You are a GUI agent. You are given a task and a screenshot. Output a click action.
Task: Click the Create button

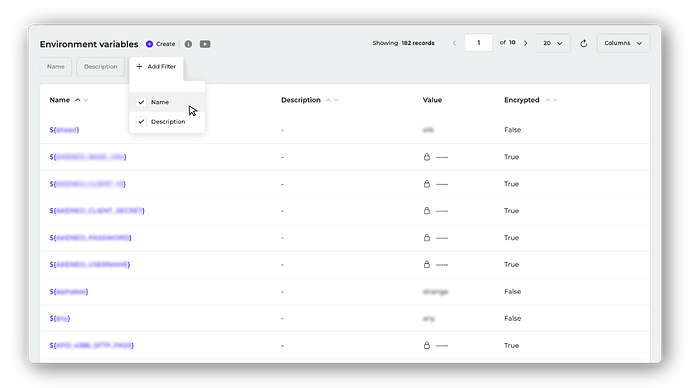point(161,44)
